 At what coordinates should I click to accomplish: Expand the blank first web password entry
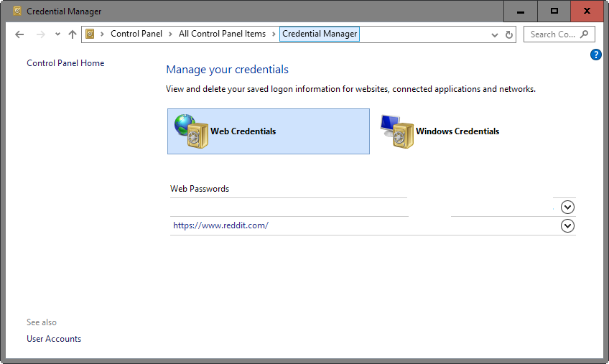coord(567,207)
